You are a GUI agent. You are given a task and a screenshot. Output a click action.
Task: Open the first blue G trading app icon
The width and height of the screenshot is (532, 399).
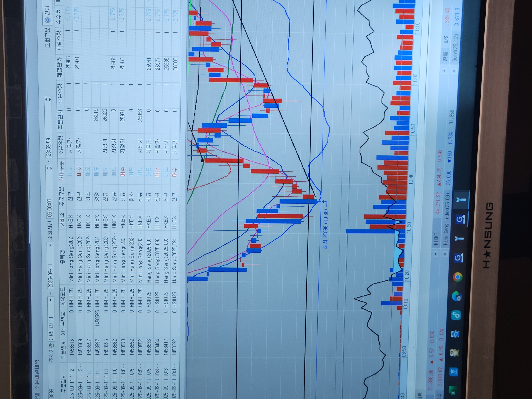pyautogui.click(x=458, y=258)
